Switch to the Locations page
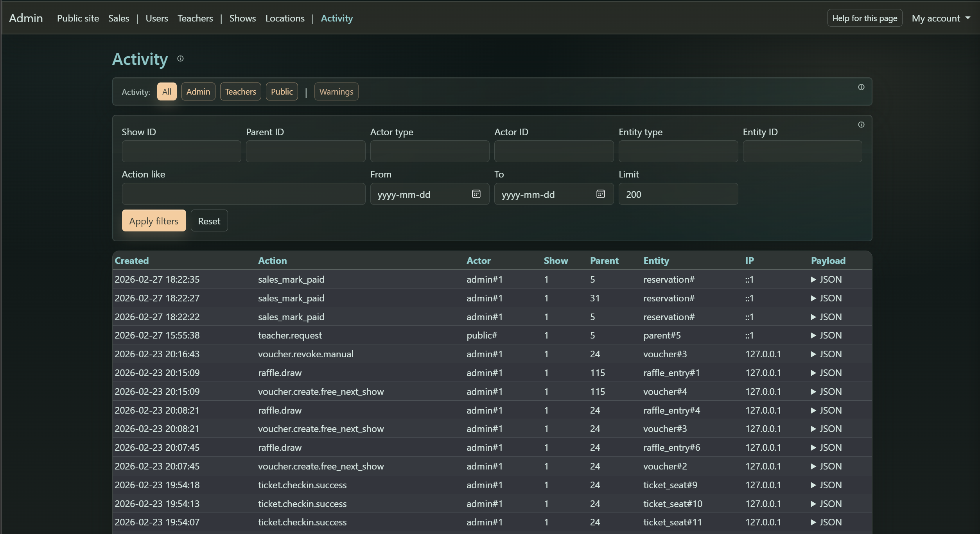This screenshot has height=534, width=980. (285, 18)
